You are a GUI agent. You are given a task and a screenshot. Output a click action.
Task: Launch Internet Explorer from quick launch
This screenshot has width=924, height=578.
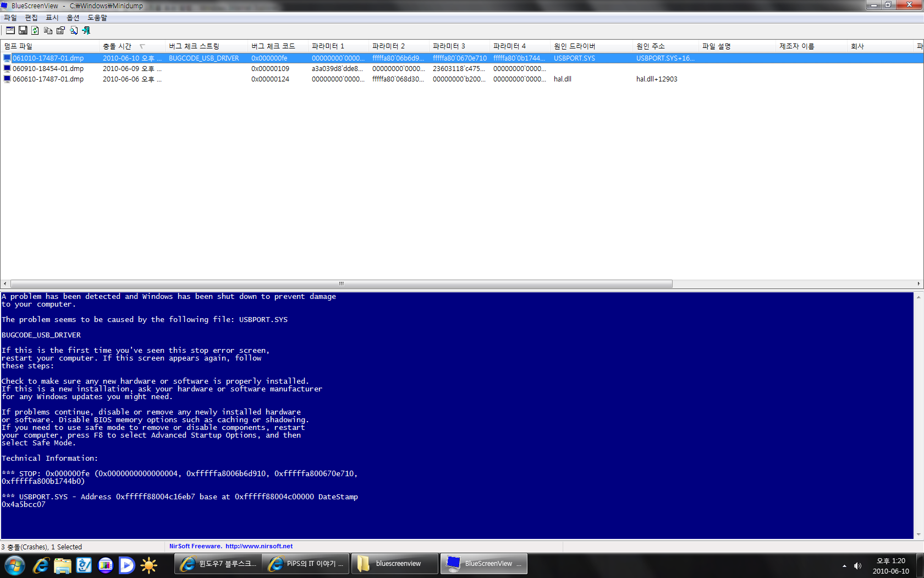click(x=41, y=565)
